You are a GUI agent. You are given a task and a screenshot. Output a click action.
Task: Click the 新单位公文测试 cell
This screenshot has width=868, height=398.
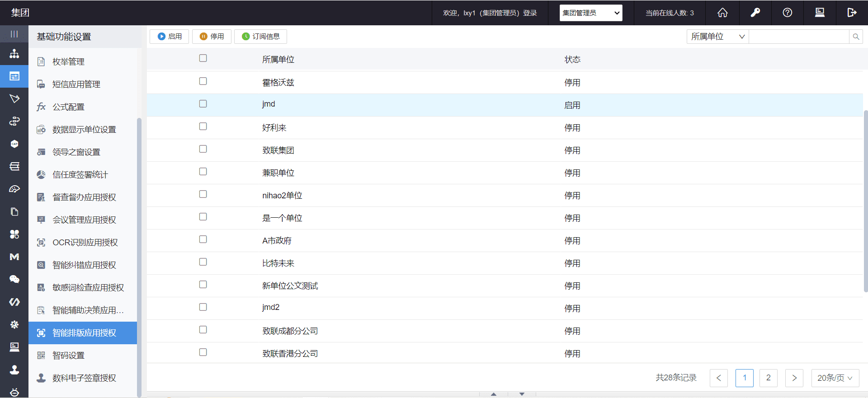coord(290,286)
